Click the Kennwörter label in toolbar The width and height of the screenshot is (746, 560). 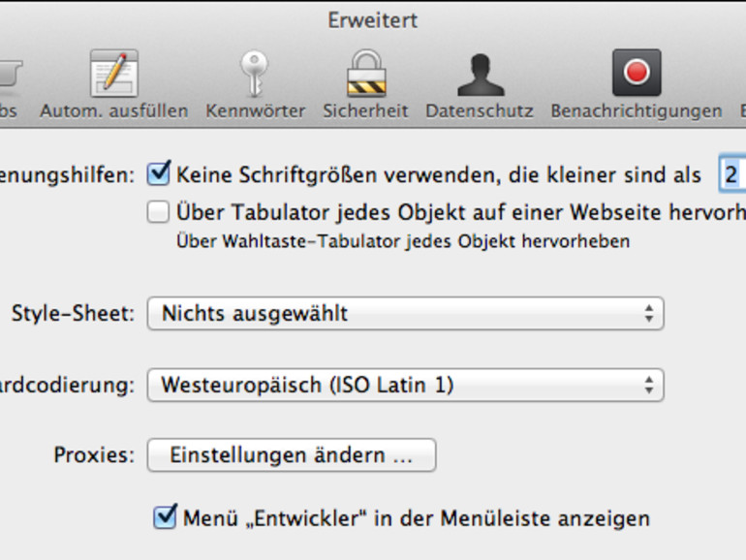click(x=256, y=110)
